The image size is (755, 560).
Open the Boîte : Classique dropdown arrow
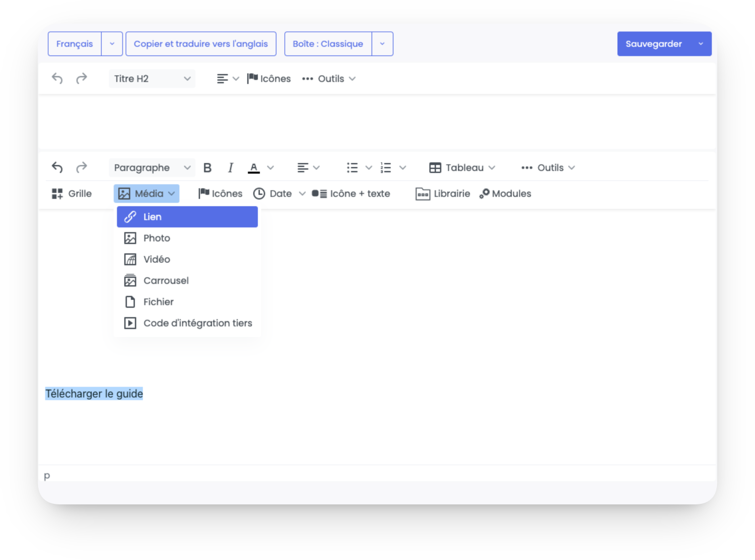coord(383,44)
